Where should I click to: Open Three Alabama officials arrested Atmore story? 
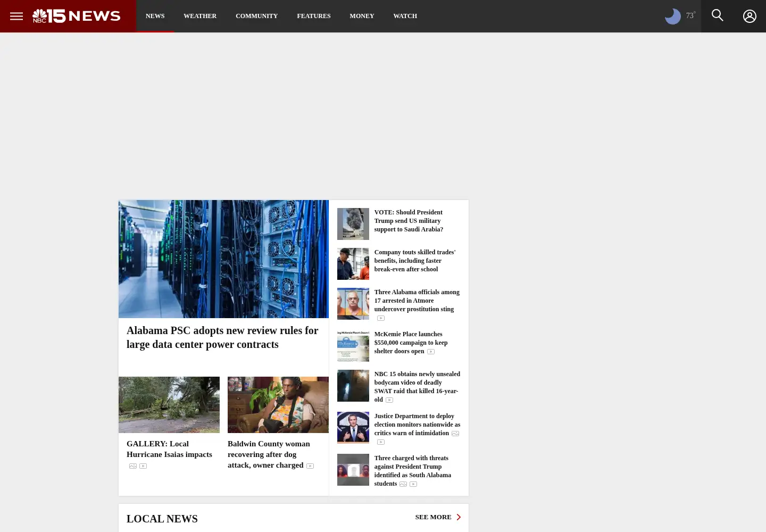click(417, 301)
